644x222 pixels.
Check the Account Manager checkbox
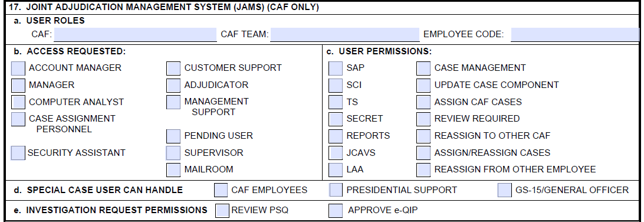pyautogui.click(x=18, y=68)
